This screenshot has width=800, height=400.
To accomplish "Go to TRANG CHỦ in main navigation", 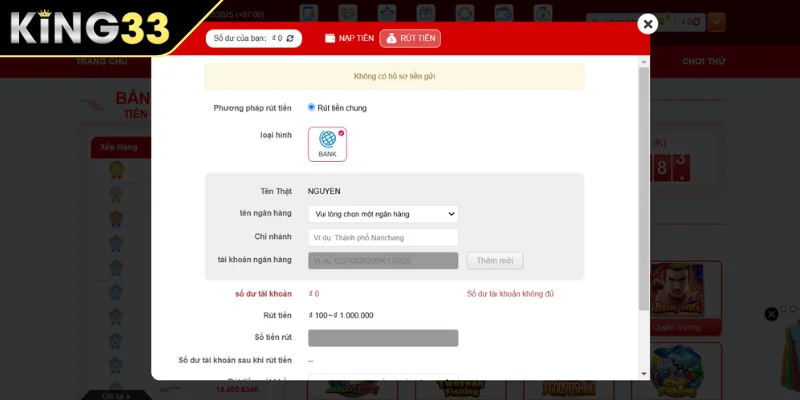I will point(102,62).
